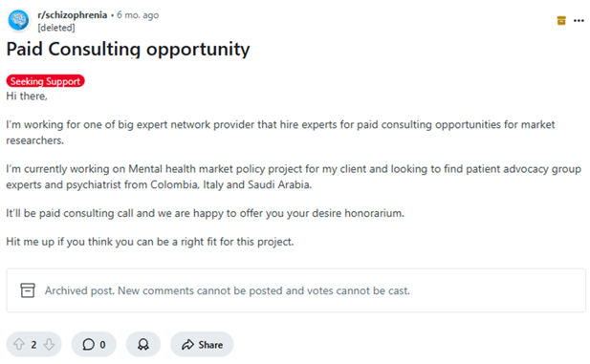Open the r/schizophrenia subreddit avatar
The image size is (590, 364).
(18, 19)
